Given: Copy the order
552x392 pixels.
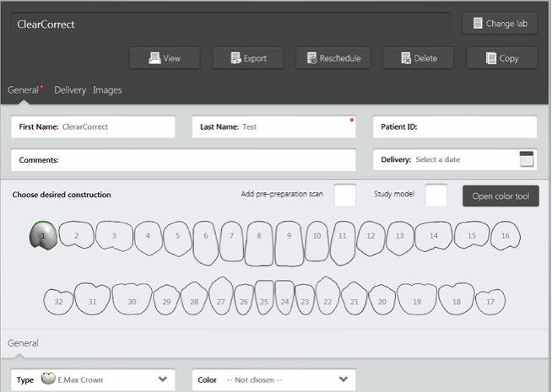Looking at the screenshot, I should (502, 58).
